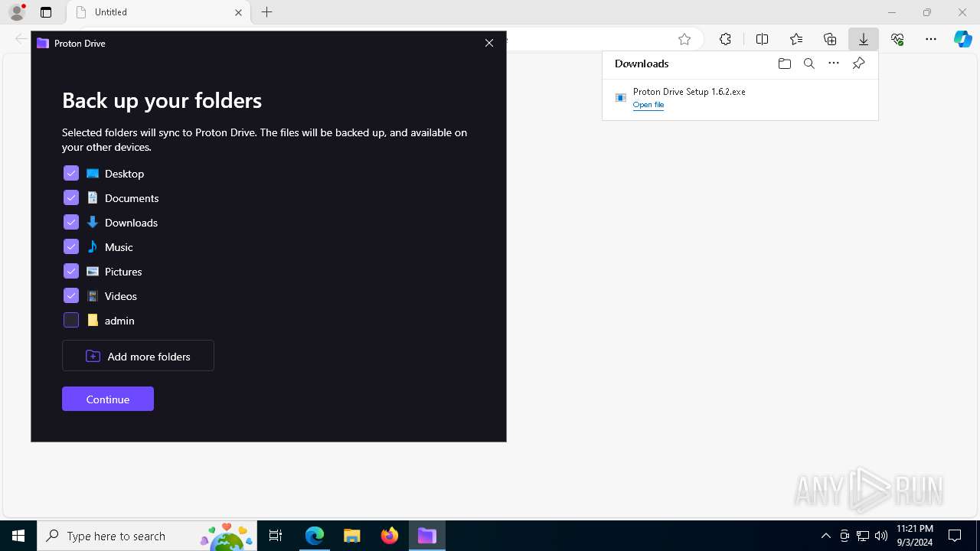Uncheck the Documents folder checkbox
Viewport: 980px width, 551px height.
[71, 198]
